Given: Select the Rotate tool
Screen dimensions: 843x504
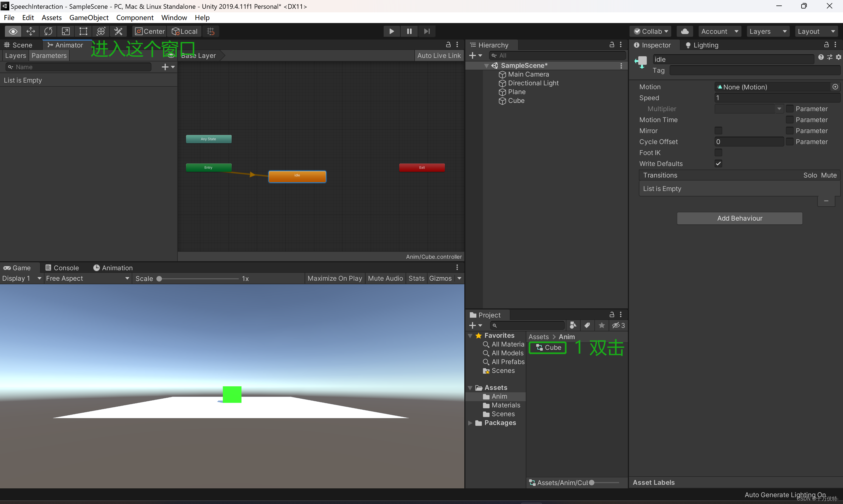Looking at the screenshot, I should point(48,31).
